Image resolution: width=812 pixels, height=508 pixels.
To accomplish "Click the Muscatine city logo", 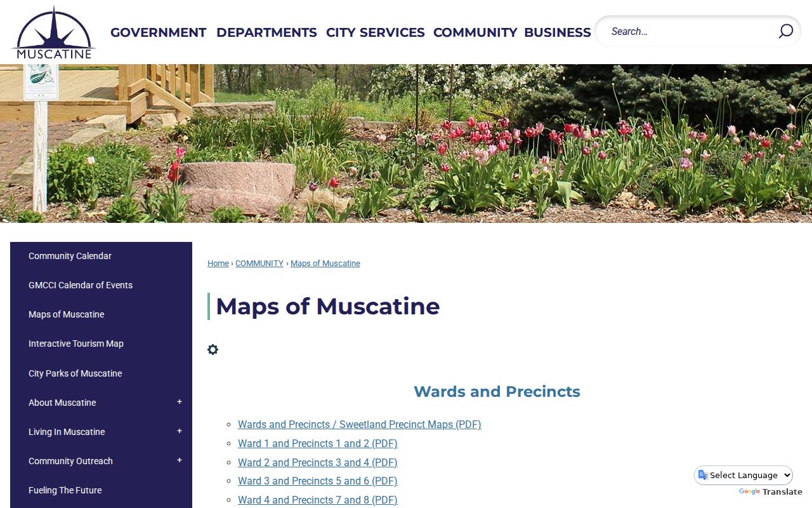I will [54, 32].
